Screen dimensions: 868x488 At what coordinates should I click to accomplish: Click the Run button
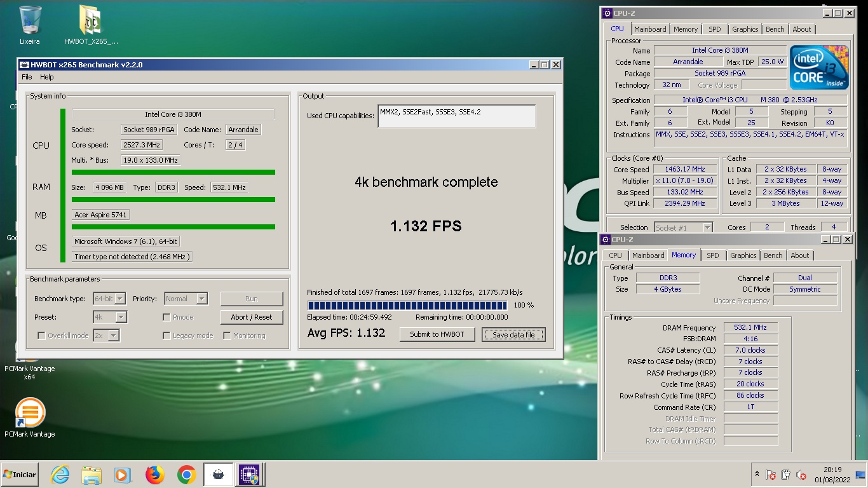[252, 299]
